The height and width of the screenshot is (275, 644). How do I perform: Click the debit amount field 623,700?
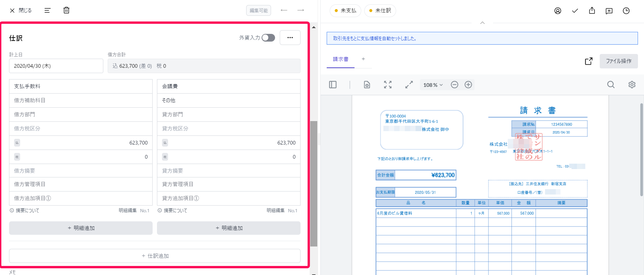click(x=81, y=143)
